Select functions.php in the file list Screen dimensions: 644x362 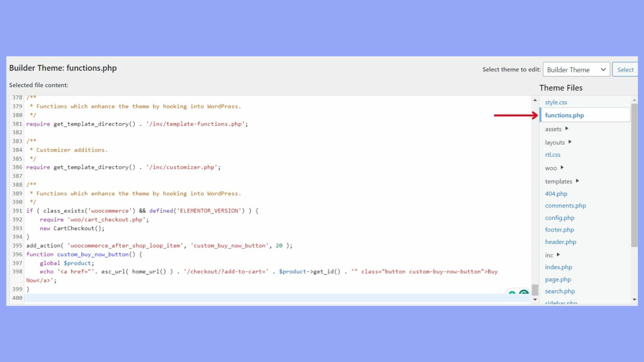(564, 115)
